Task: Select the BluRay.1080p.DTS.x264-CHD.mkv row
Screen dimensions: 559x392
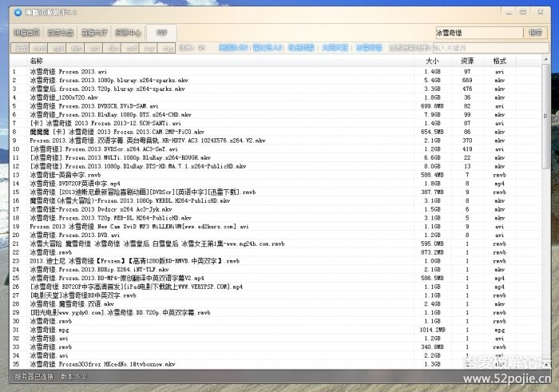Action: pos(276,114)
